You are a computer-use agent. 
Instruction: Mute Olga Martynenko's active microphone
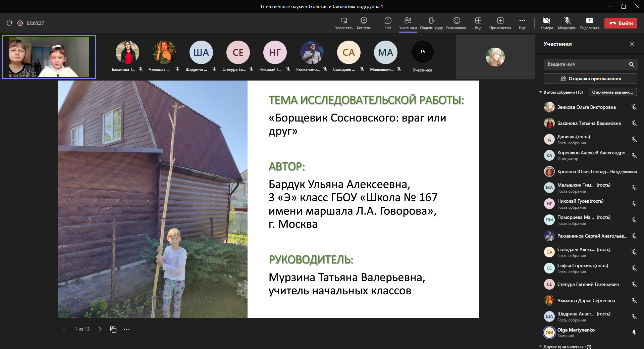pos(634,332)
